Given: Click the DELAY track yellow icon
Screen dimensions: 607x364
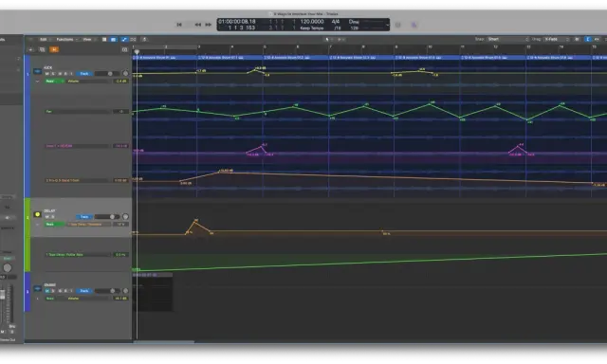Looking at the screenshot, I should point(38,214).
